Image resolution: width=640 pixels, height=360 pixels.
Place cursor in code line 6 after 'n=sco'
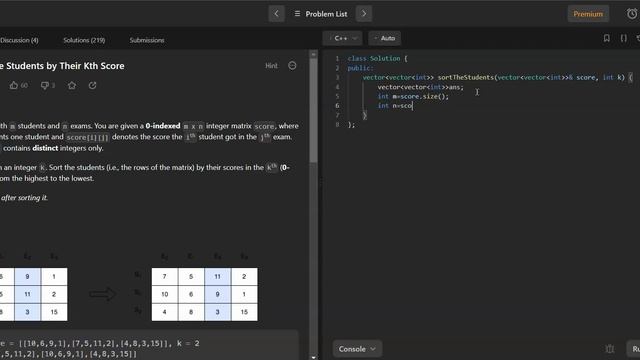click(x=413, y=106)
